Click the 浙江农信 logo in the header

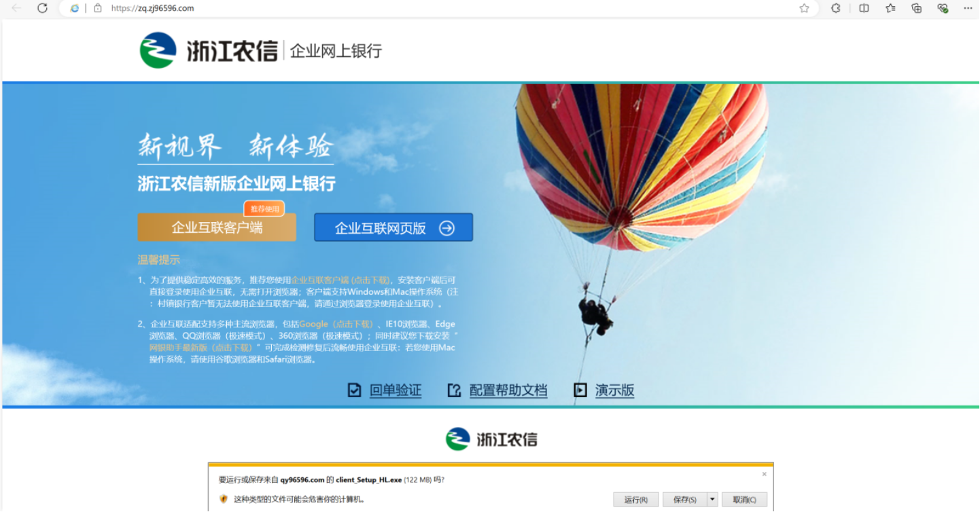tap(209, 51)
